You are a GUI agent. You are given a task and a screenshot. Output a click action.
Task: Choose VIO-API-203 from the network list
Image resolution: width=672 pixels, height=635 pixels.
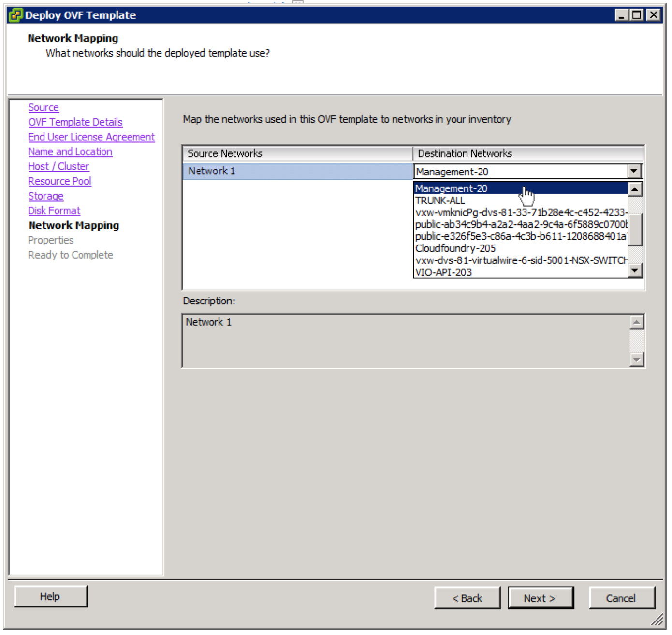[x=521, y=273]
